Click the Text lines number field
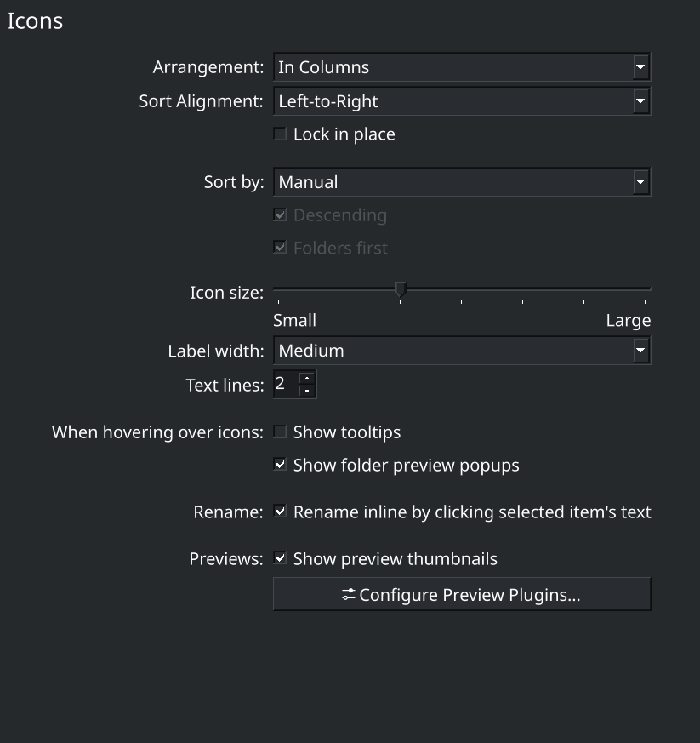This screenshot has width=700, height=743. point(286,385)
